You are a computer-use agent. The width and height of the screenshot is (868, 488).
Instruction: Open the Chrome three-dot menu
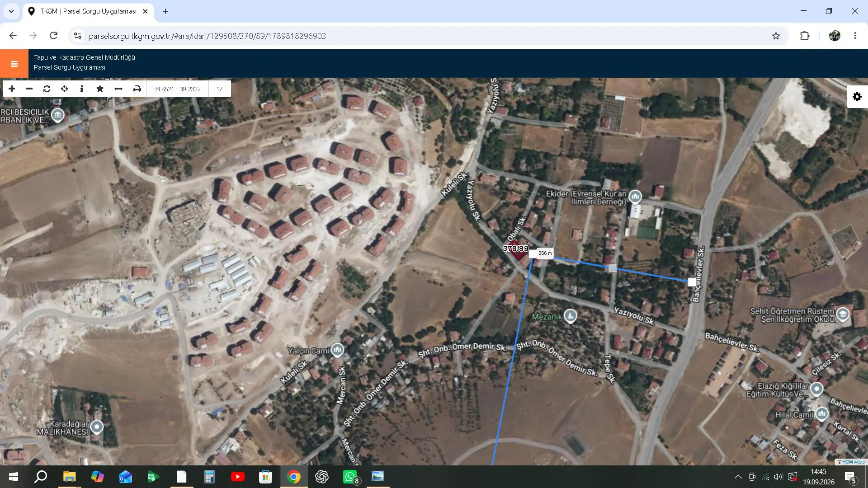pyautogui.click(x=855, y=36)
